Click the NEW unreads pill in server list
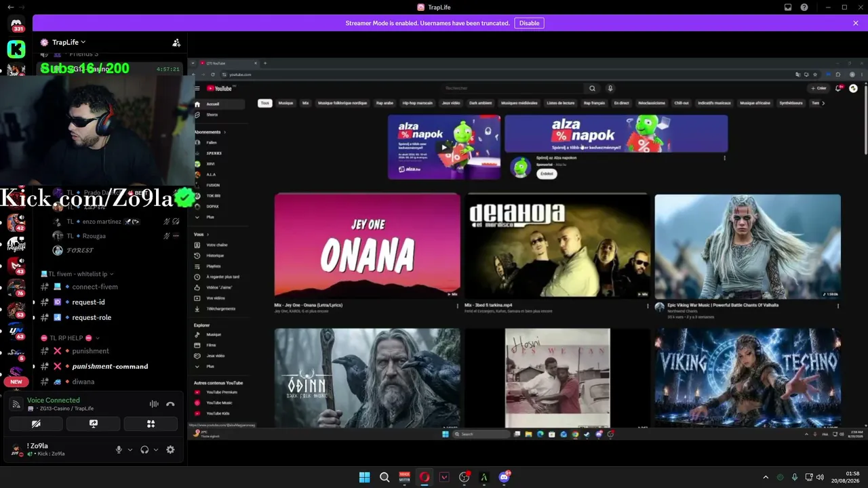Viewport: 868px width, 488px height. 16,382
